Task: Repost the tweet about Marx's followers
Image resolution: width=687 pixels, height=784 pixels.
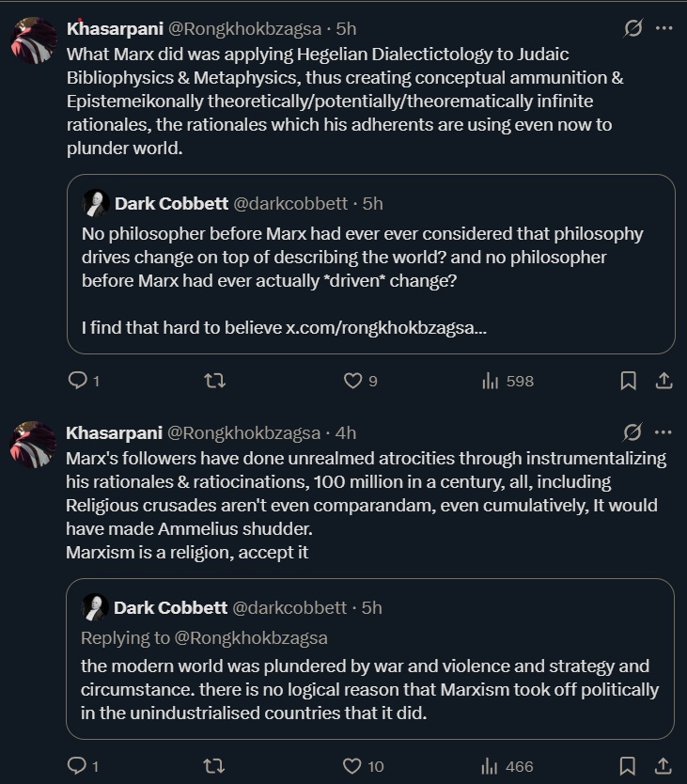Action: (x=214, y=766)
